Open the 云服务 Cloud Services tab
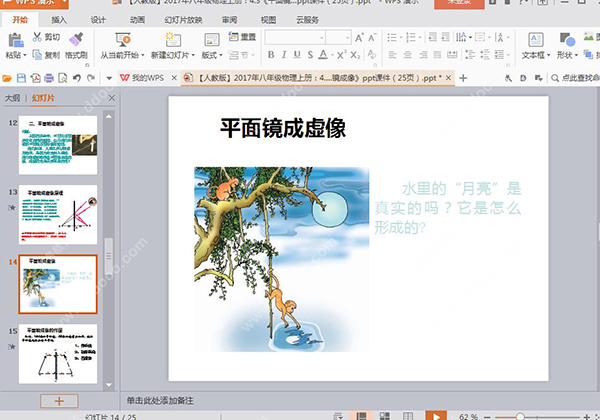Image resolution: width=600 pixels, height=420 pixels. (307, 20)
